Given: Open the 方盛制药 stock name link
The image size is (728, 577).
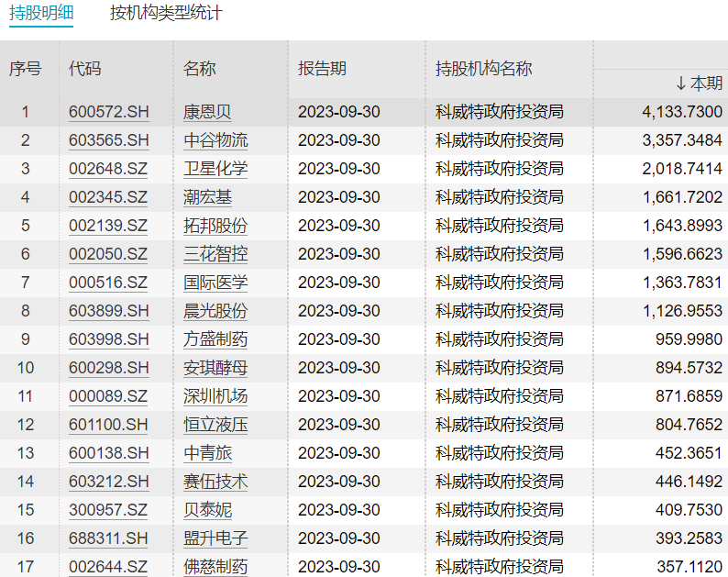Looking at the screenshot, I should (x=215, y=339).
